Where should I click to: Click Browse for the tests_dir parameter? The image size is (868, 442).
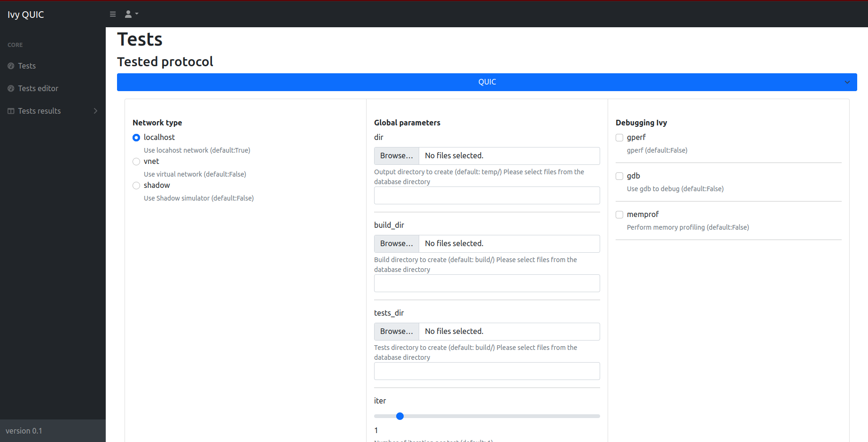click(397, 332)
